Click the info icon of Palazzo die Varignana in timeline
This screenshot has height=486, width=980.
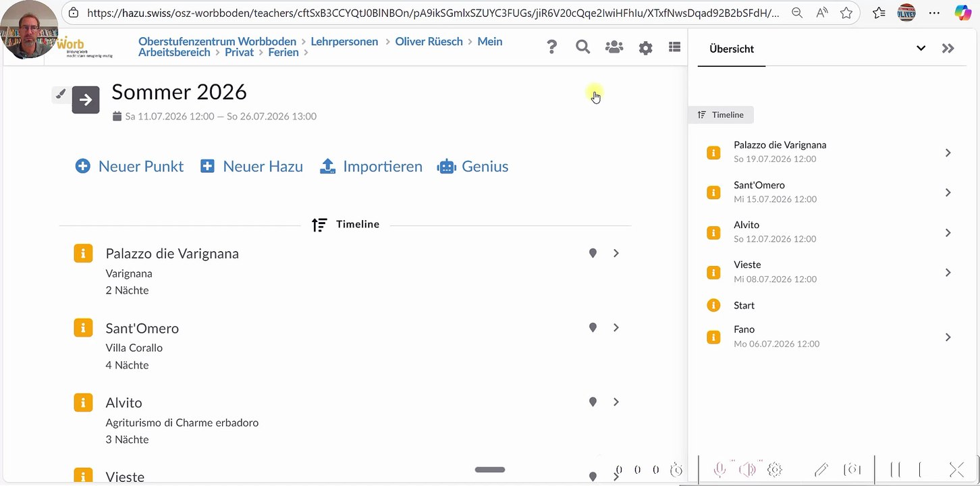[x=83, y=254]
